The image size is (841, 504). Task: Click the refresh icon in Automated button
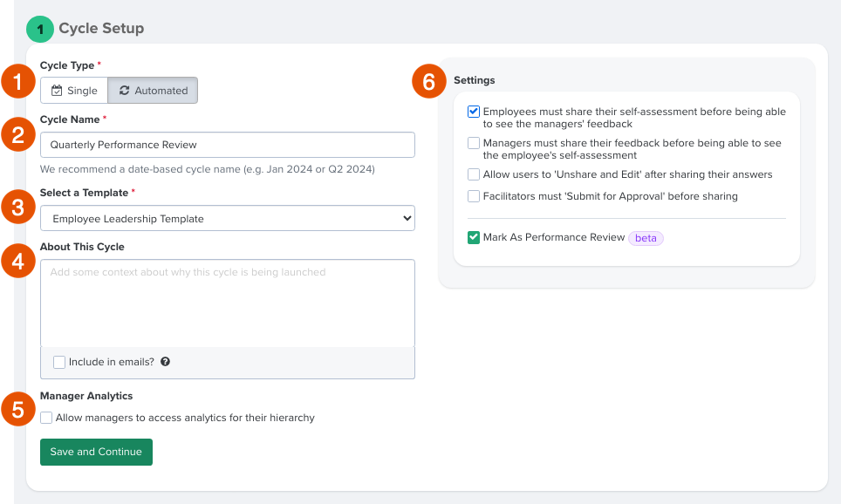pos(126,90)
